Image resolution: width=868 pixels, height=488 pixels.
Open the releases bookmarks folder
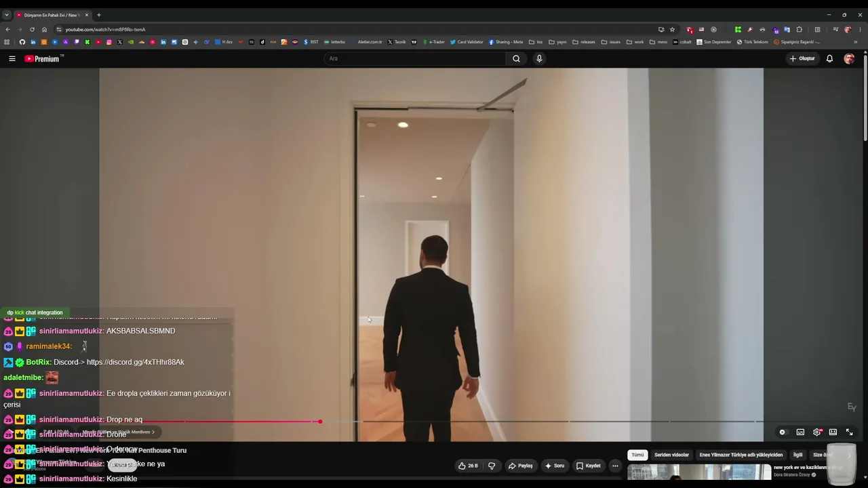tap(584, 42)
